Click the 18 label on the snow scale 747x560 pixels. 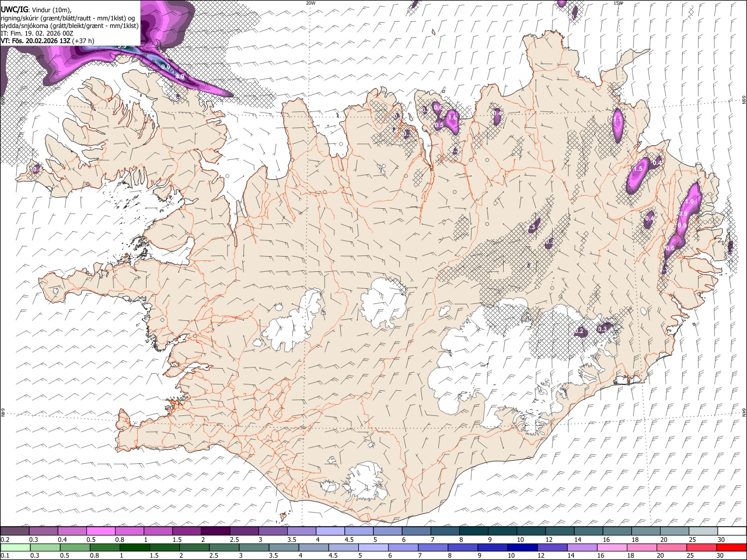click(635, 540)
